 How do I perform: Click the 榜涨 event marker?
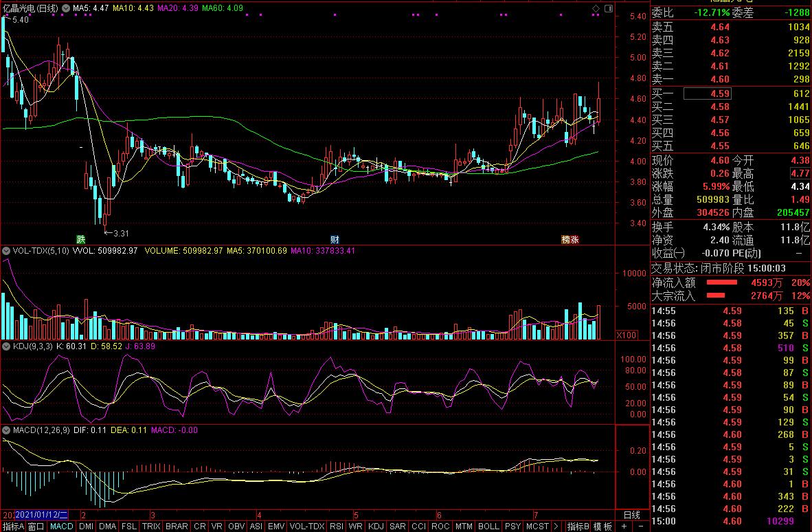tap(570, 240)
